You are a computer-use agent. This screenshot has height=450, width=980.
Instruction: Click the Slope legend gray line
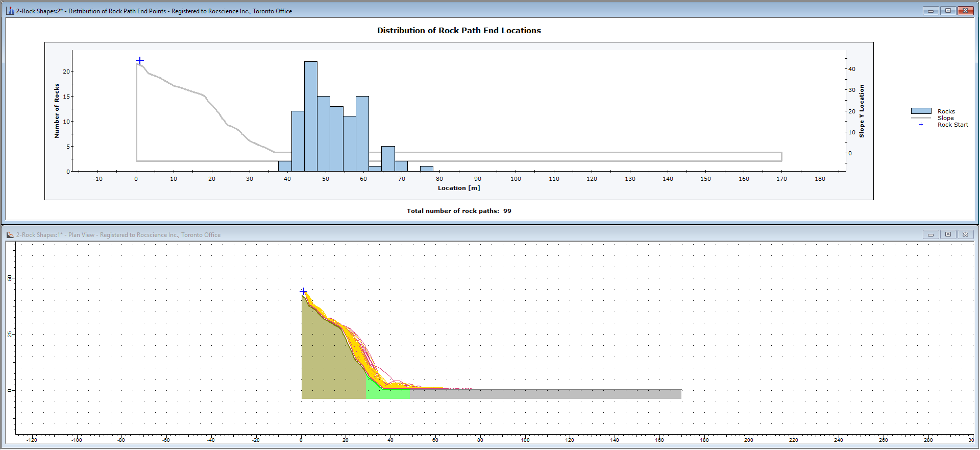click(921, 118)
